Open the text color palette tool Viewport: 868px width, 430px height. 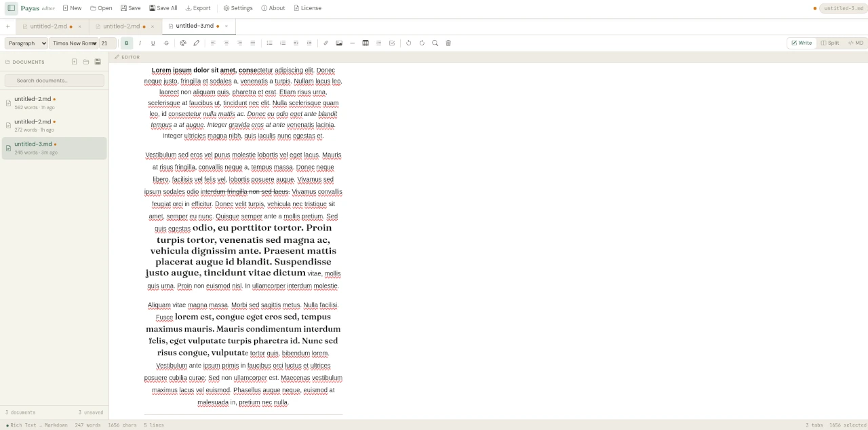click(182, 43)
